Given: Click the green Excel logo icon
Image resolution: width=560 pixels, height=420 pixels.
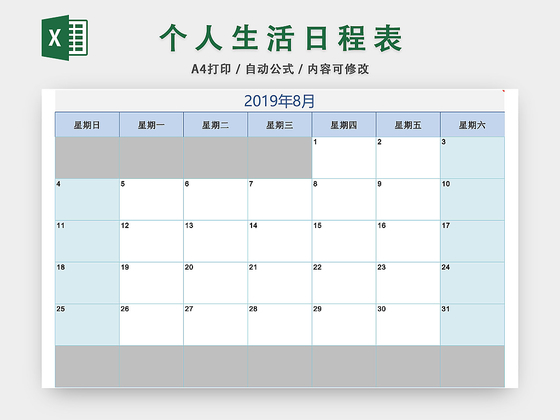Looking at the screenshot, I should tap(65, 38).
